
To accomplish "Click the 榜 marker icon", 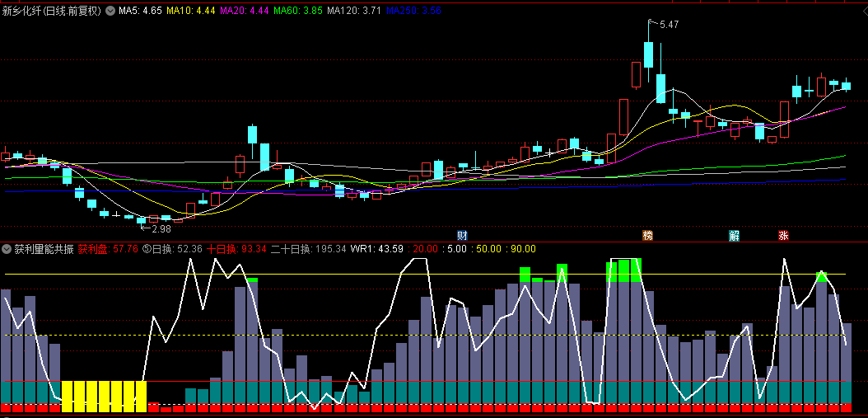I will click(x=647, y=235).
